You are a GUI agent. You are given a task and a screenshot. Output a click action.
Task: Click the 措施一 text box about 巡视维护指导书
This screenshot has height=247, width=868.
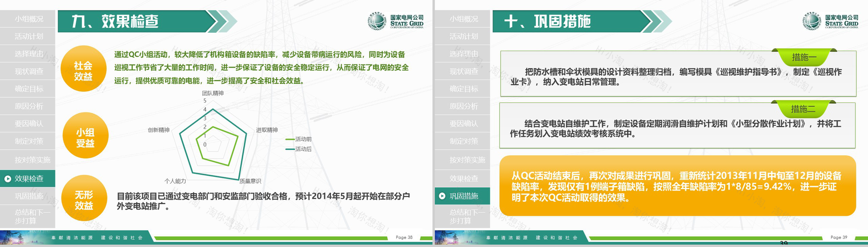click(x=678, y=74)
